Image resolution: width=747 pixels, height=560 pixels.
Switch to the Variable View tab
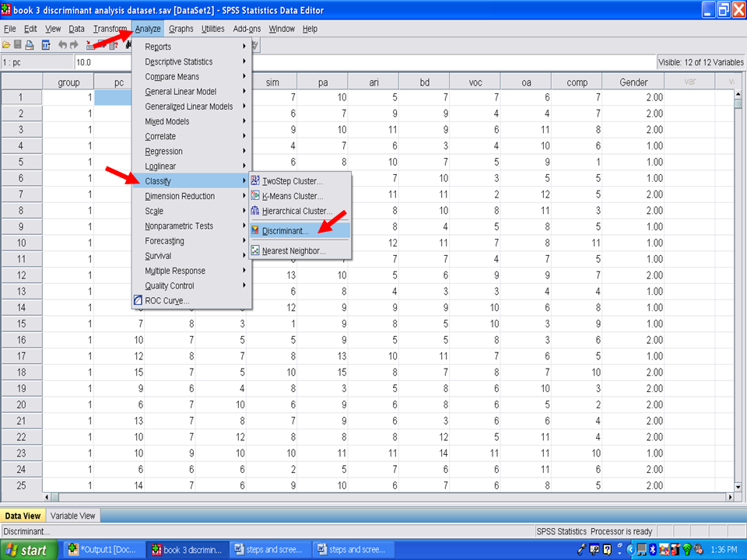tap(72, 516)
